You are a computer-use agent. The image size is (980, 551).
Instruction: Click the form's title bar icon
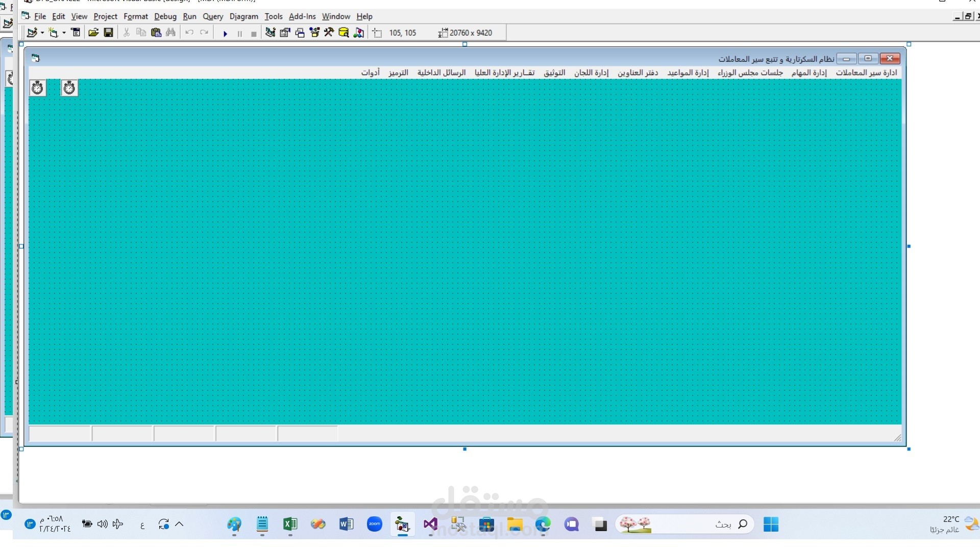click(x=35, y=58)
